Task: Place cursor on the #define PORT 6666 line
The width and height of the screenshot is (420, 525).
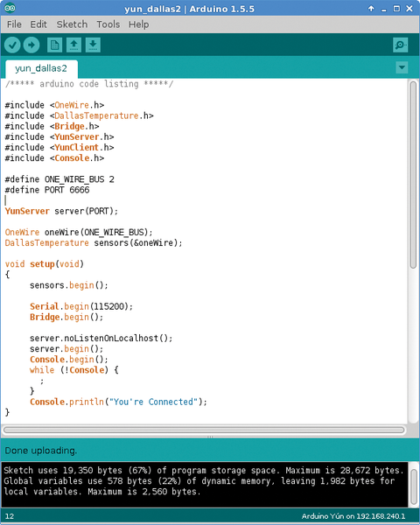Action: click(47, 190)
